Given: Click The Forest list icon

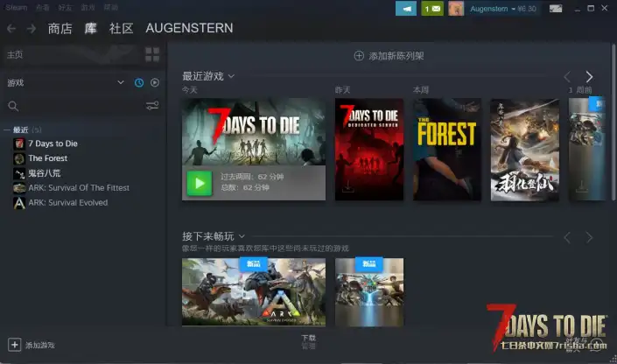Looking at the screenshot, I should (x=19, y=158).
